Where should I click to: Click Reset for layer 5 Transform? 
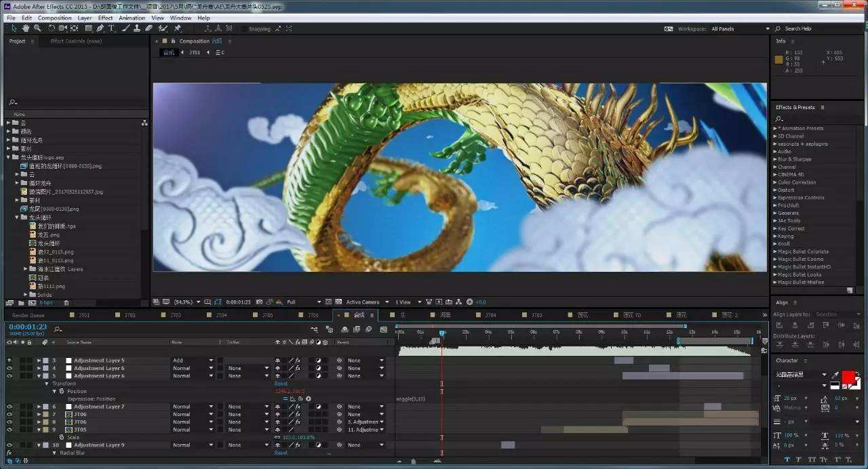click(281, 384)
